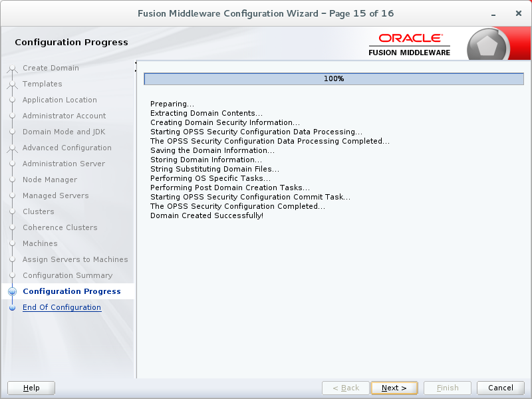The width and height of the screenshot is (532, 399).
Task: Click the 100% progress bar
Action: (334, 78)
